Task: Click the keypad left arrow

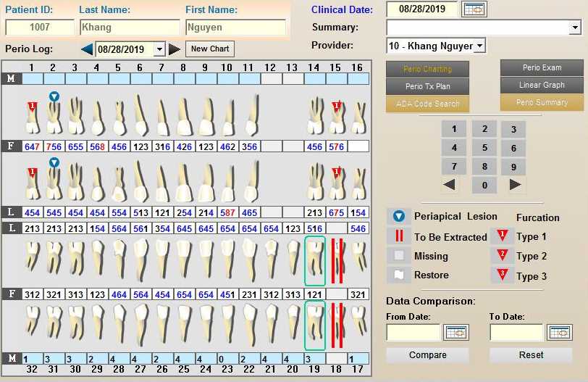Action: [449, 185]
